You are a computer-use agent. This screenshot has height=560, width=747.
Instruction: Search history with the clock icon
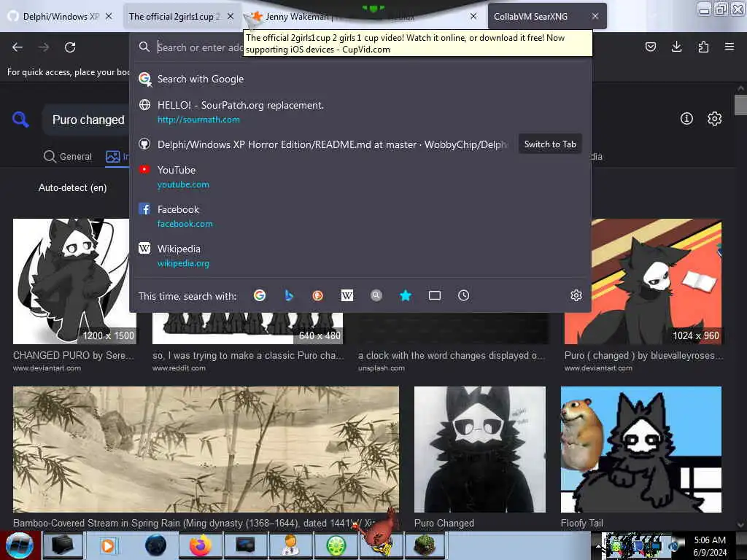point(463,296)
